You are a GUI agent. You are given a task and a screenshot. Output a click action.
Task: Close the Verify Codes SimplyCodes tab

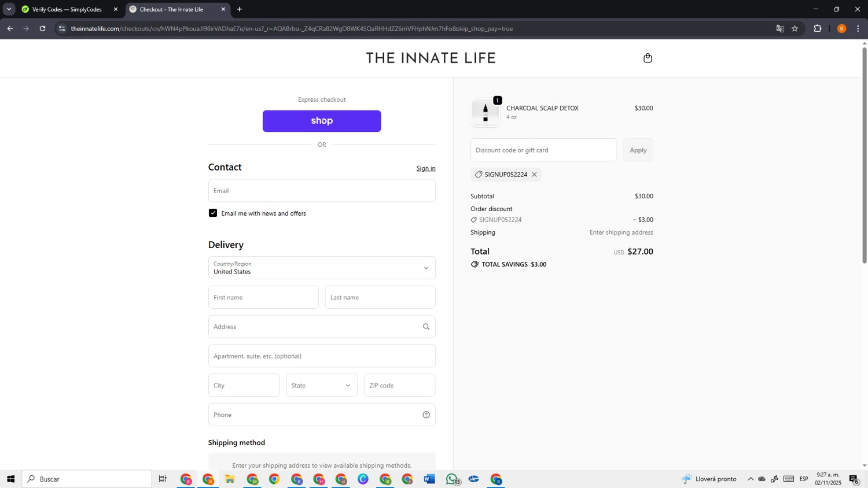116,9
